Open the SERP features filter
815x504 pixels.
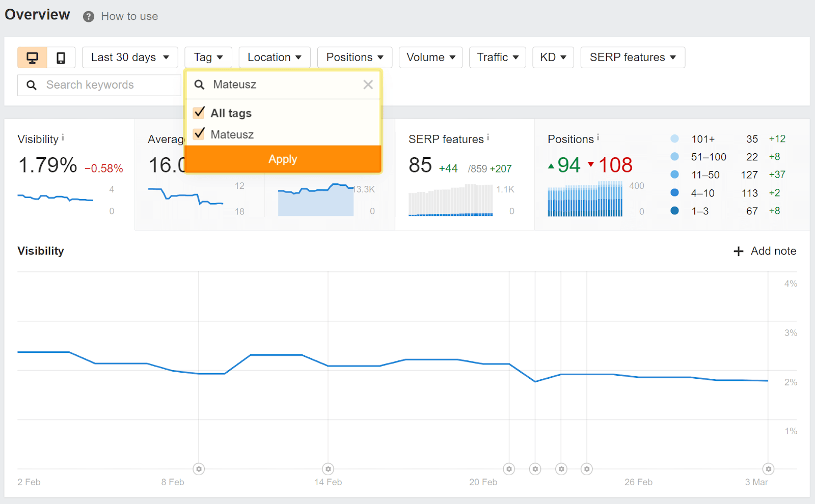633,57
